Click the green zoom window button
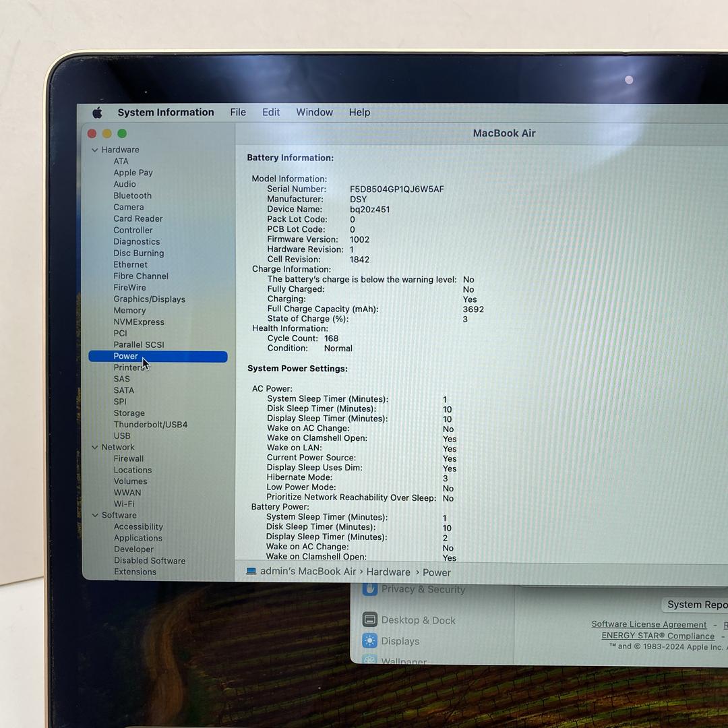The width and height of the screenshot is (728, 728). pos(122,133)
